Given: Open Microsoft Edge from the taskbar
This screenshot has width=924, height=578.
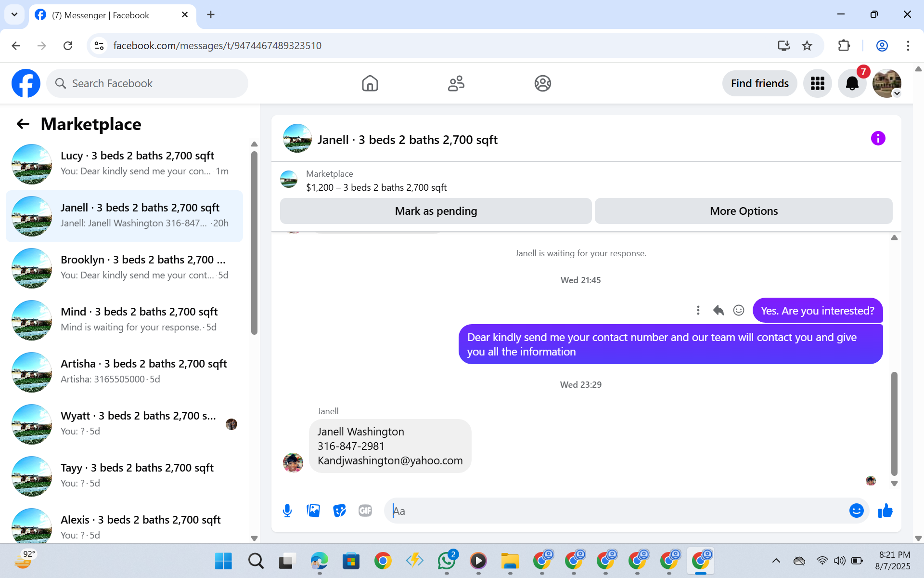Looking at the screenshot, I should [x=319, y=561].
